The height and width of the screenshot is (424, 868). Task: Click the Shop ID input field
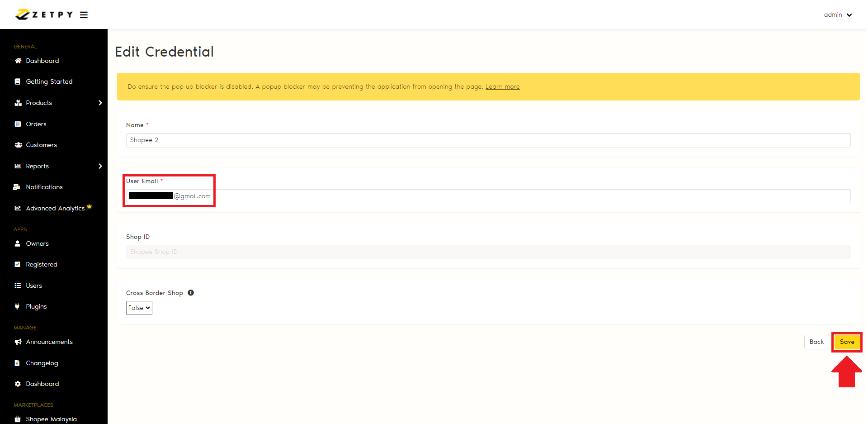coord(488,252)
